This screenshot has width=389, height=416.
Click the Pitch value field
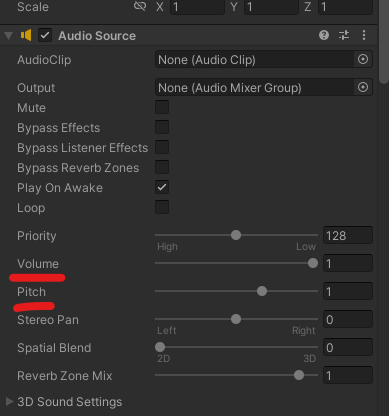(x=348, y=291)
